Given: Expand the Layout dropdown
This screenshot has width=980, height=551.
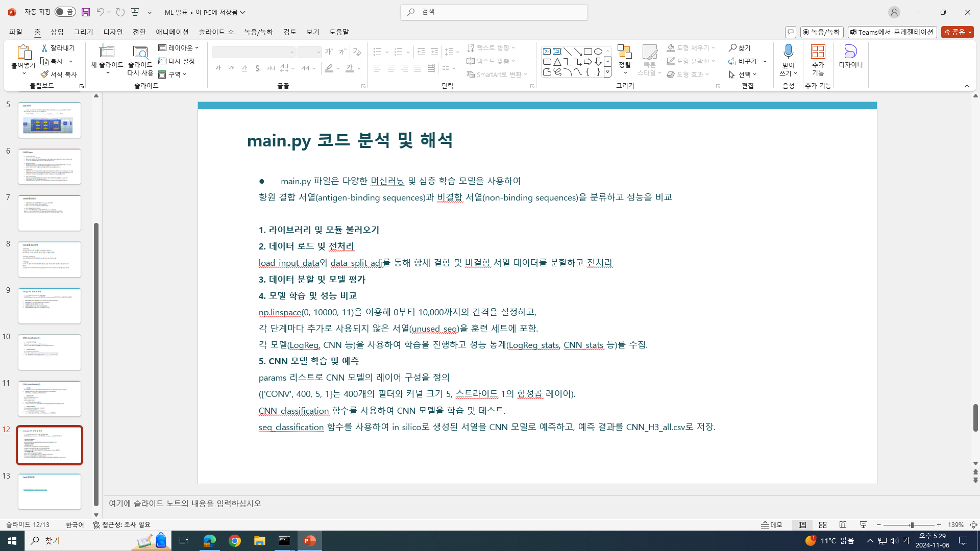Looking at the screenshot, I should point(179,48).
